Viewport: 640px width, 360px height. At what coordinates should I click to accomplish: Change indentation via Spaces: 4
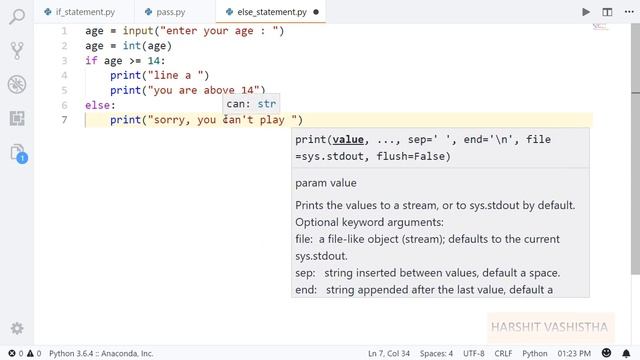[436, 353]
